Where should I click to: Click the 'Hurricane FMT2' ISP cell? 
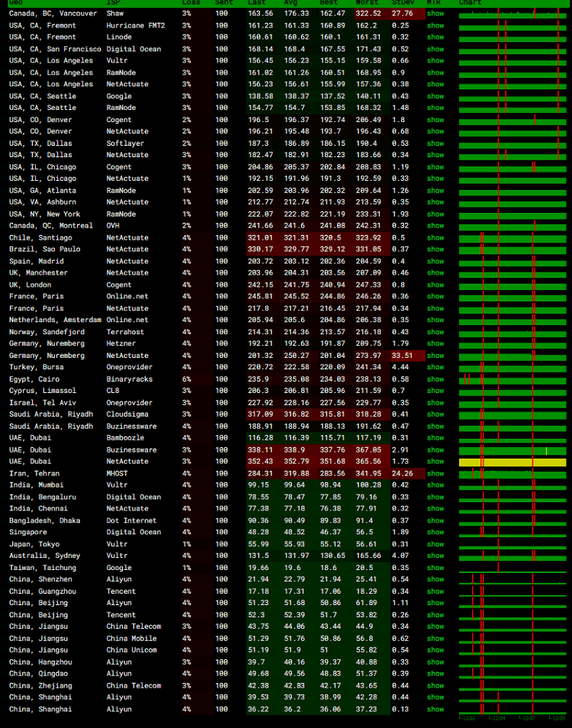point(136,25)
